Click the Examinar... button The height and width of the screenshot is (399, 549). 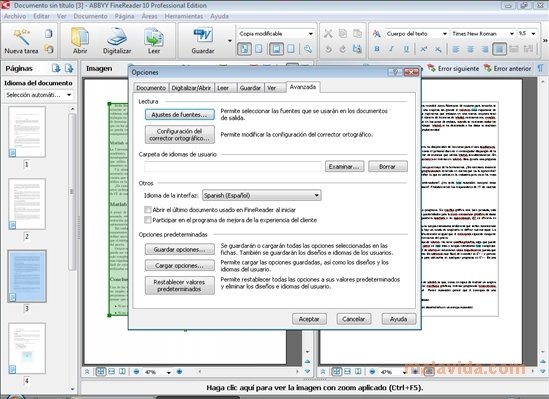344,167
